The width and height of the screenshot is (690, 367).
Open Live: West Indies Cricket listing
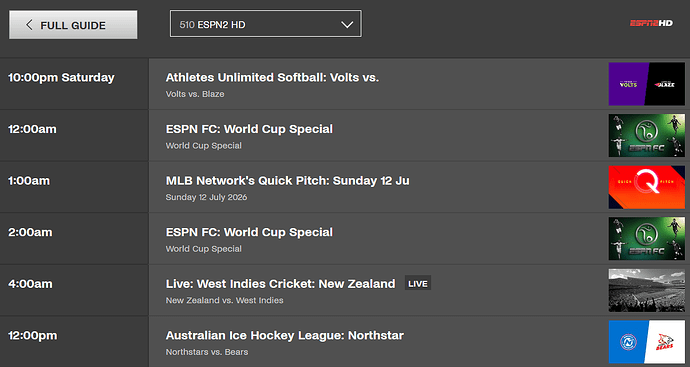coord(280,284)
